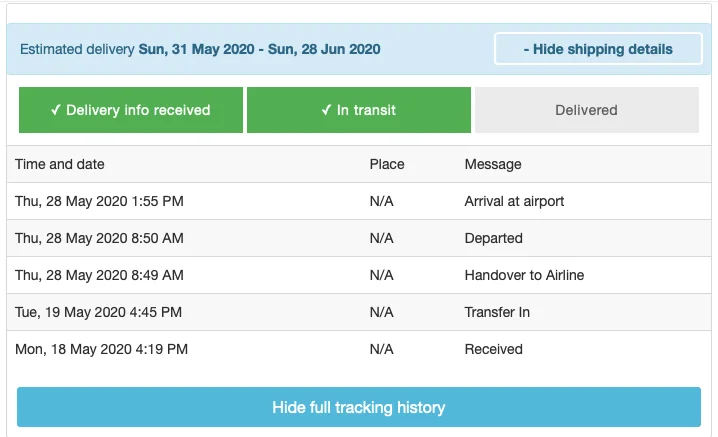Click the Departed message row

pos(493,238)
